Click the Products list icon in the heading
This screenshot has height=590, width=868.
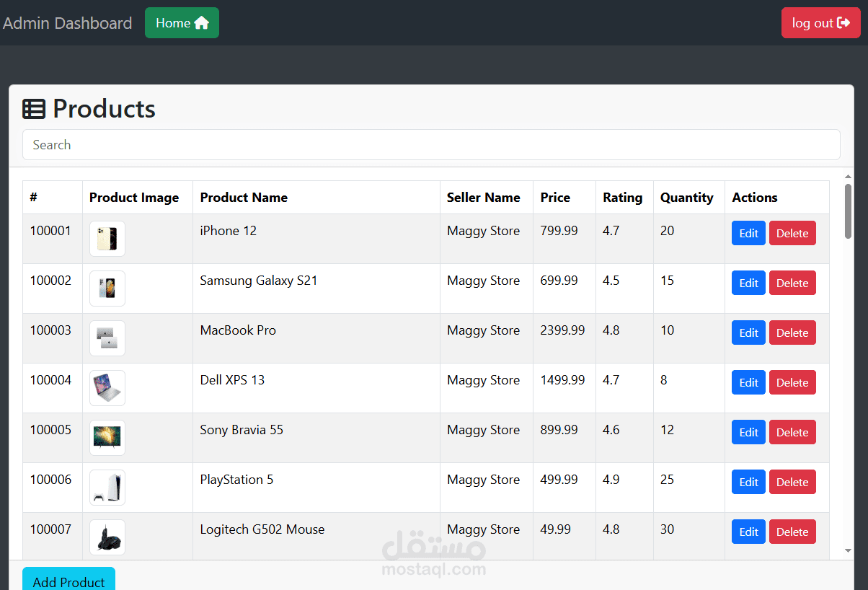34,109
